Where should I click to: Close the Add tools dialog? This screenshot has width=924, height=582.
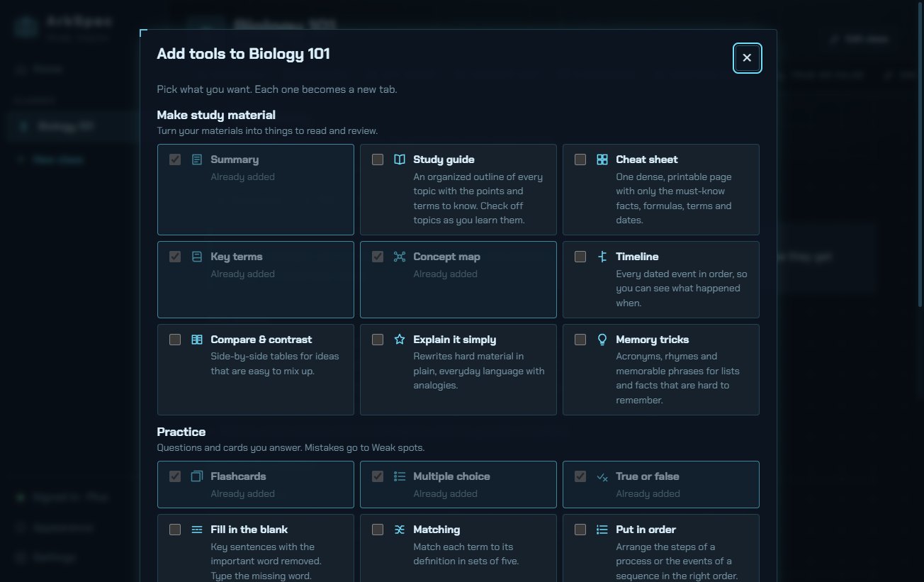(x=748, y=58)
